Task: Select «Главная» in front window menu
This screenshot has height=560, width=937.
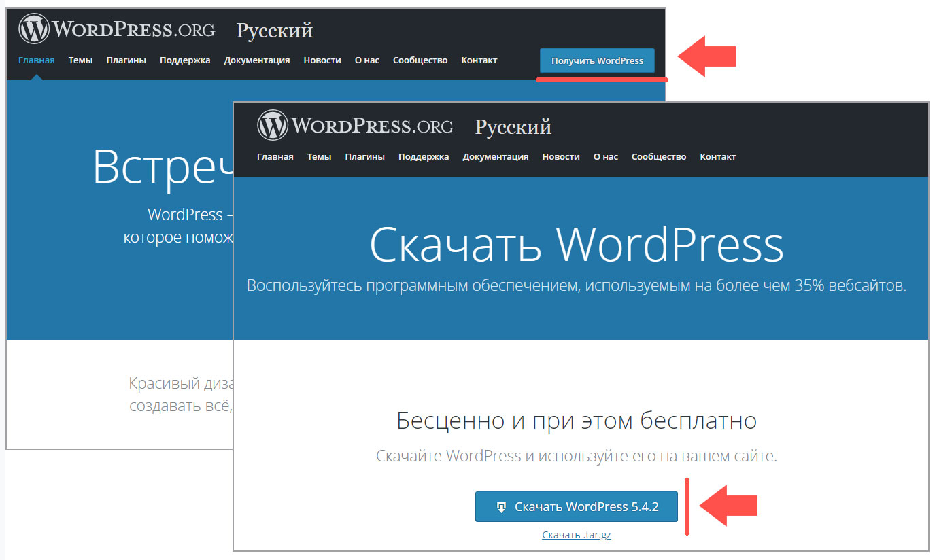Action: pyautogui.click(x=275, y=156)
